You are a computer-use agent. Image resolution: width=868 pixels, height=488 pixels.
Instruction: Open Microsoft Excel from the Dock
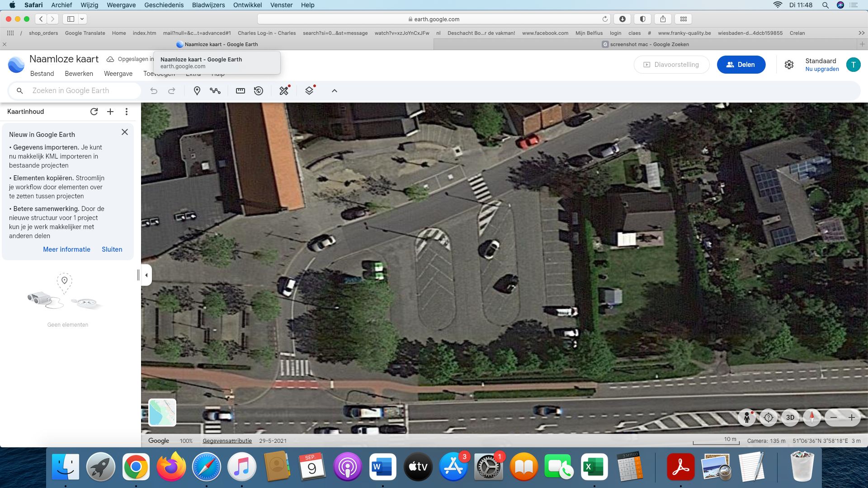(x=594, y=467)
